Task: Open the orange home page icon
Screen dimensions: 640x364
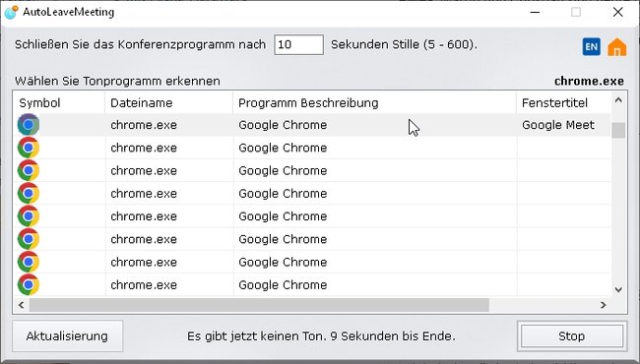Action: pyautogui.click(x=616, y=46)
